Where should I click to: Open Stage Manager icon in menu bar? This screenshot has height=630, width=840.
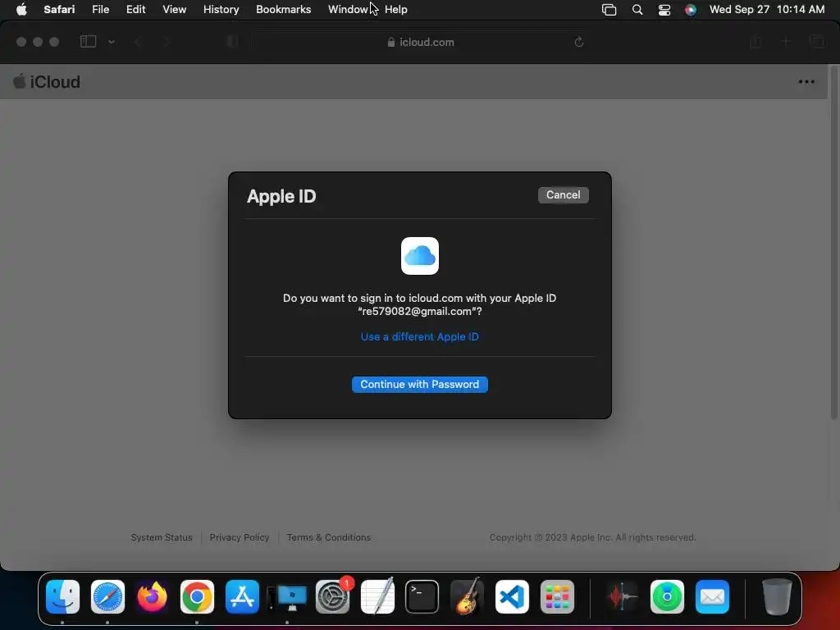[x=609, y=10]
